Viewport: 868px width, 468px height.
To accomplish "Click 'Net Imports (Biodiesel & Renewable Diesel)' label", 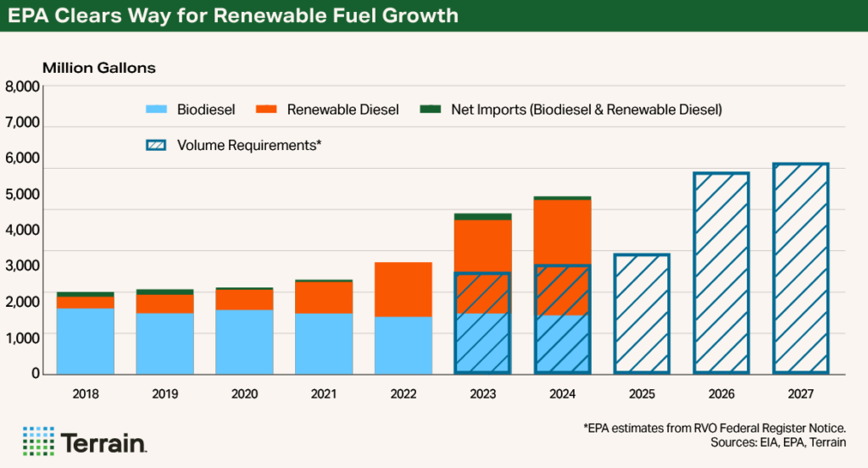I will coord(587,109).
